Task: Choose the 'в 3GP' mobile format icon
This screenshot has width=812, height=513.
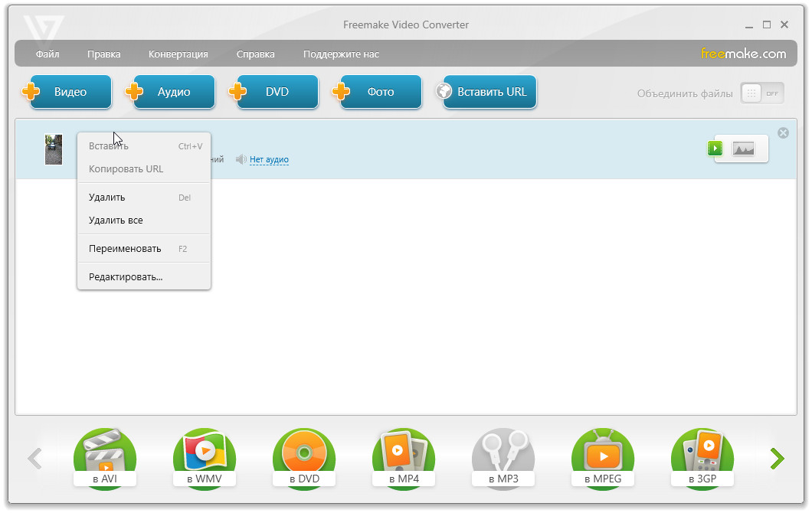Action: 702,459
